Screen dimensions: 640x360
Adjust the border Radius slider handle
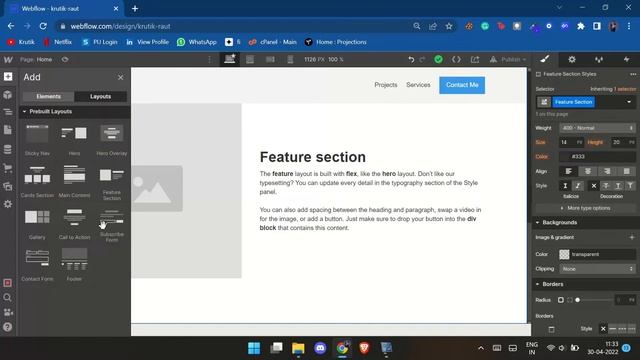coord(578,300)
